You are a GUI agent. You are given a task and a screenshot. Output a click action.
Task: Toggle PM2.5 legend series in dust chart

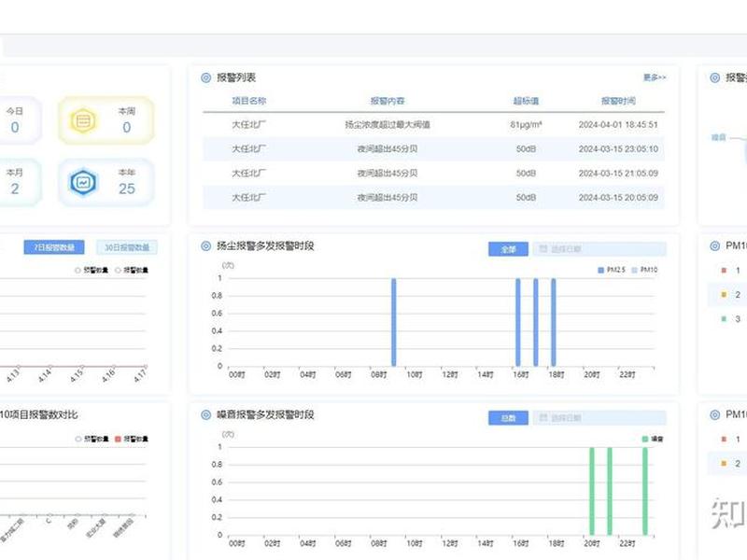[x=612, y=270]
